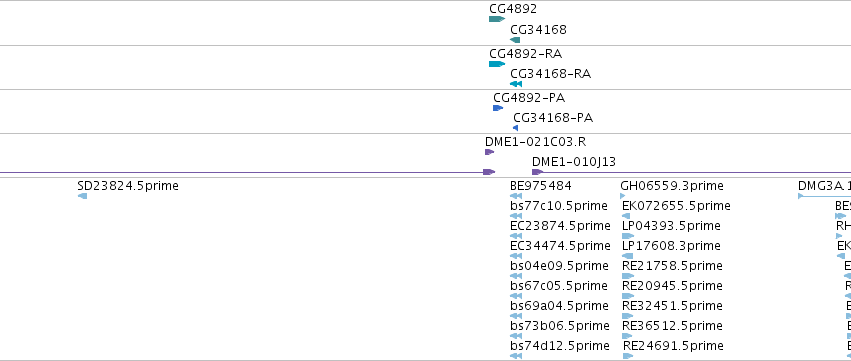Click the long purple DME1 span line
The width and height of the screenshot is (851, 361).
[x=242, y=173]
